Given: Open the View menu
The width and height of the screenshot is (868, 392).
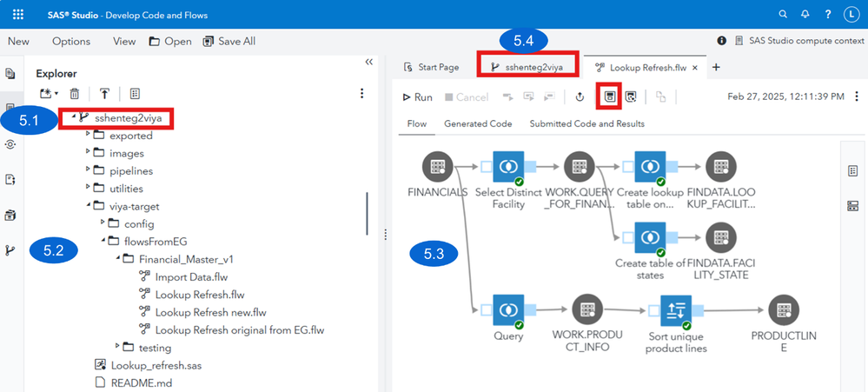Looking at the screenshot, I should coord(124,42).
